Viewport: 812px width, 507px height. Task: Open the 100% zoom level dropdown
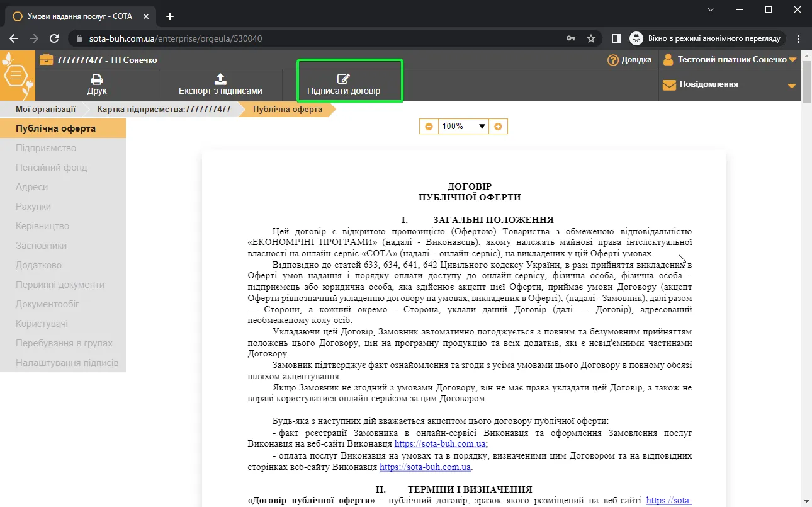point(463,127)
